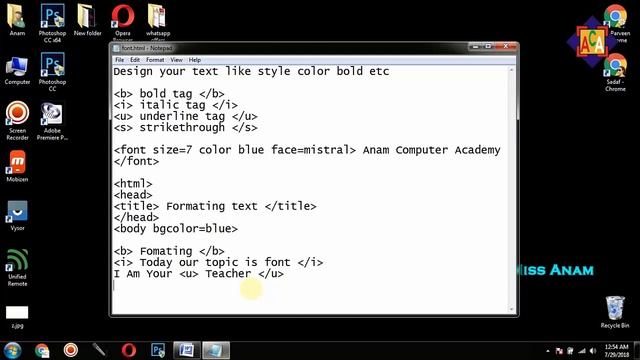Place cursor in 'Design your text' line
640x360 pixels.
point(251,71)
